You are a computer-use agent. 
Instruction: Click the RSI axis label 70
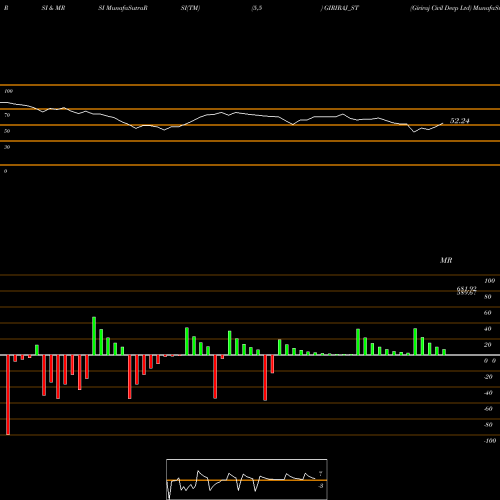pos(7,115)
